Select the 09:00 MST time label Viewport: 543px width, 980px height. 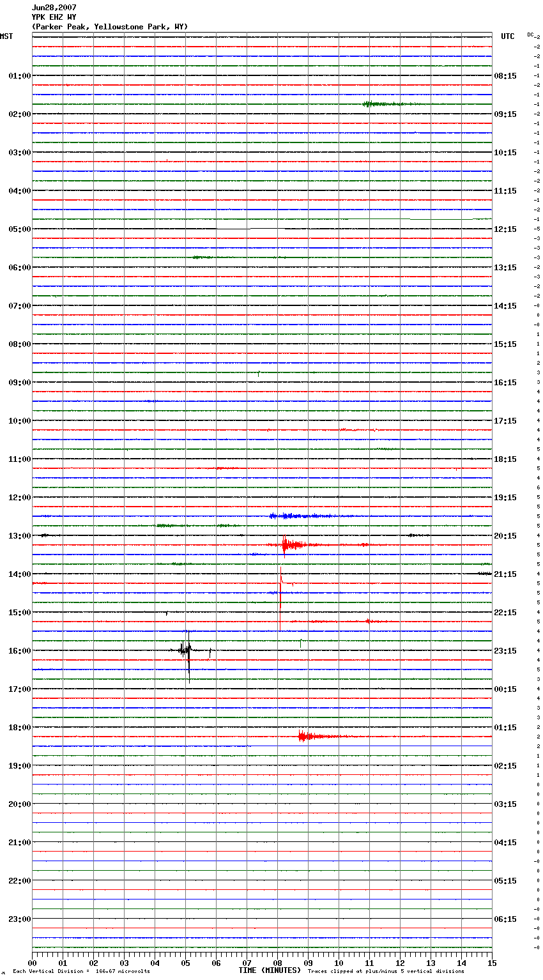[x=20, y=383]
